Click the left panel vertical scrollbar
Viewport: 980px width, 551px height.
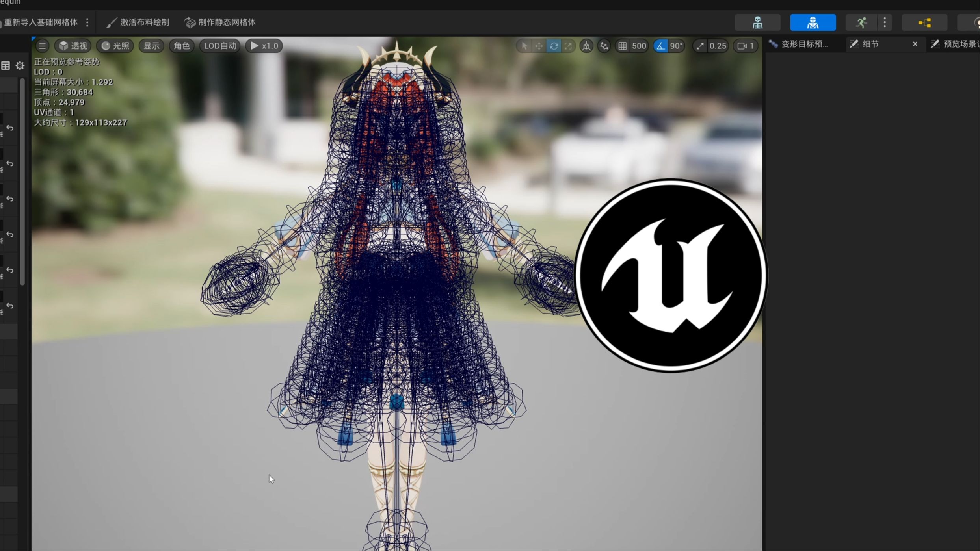[22, 181]
